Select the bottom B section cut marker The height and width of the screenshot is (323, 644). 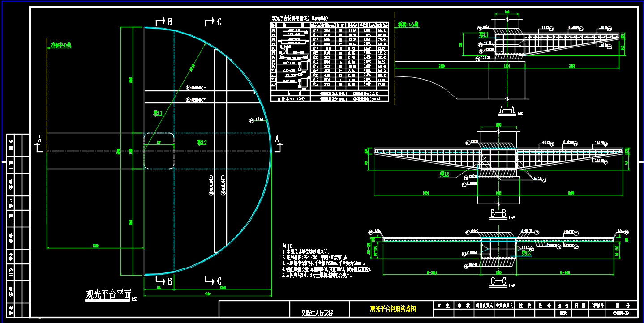(163, 281)
